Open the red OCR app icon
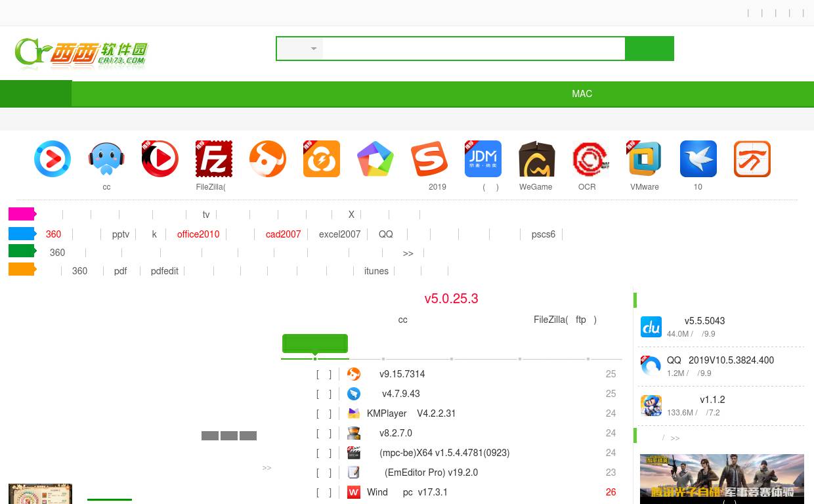 591,159
